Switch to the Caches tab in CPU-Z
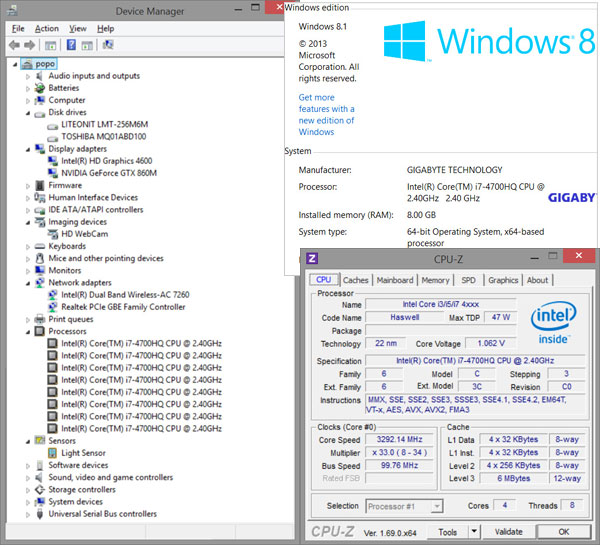The height and width of the screenshot is (547, 600). 355,280
